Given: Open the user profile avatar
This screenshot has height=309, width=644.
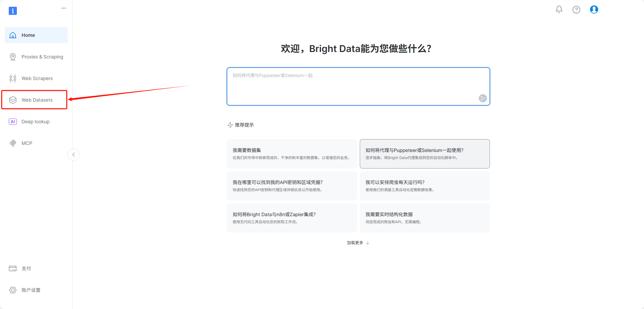Looking at the screenshot, I should coord(594,9).
